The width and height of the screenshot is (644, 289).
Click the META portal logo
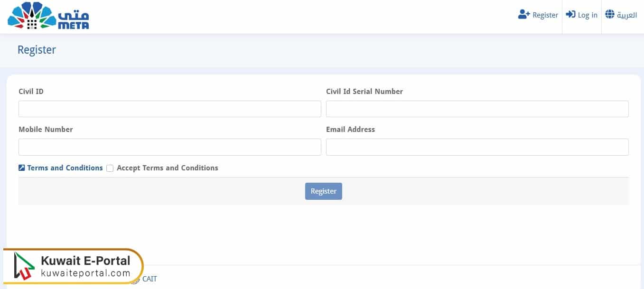[x=47, y=16]
